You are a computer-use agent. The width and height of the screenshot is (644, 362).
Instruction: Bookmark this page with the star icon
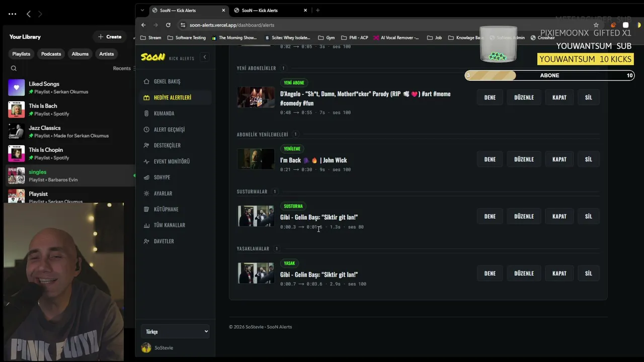596,25
